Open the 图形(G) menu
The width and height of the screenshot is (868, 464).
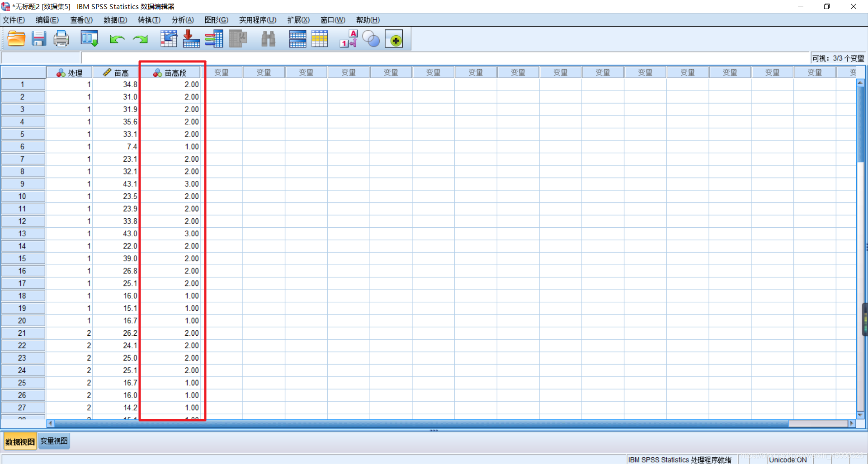(217, 20)
